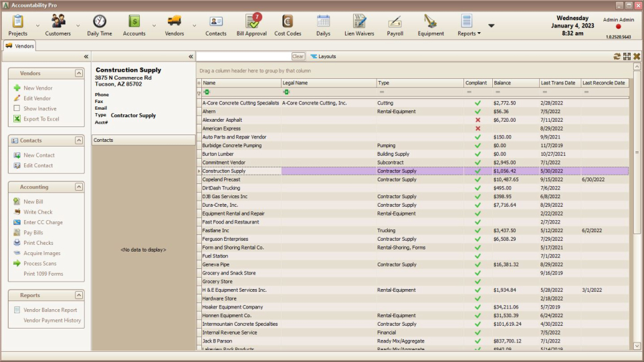The width and height of the screenshot is (644, 362).
Task: Collapse the Vendors sidebar section
Action: [x=79, y=74]
